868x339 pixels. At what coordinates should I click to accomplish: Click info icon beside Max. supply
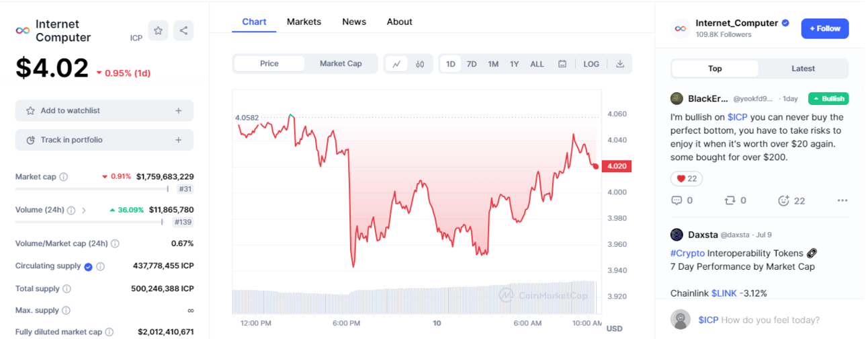click(66, 310)
